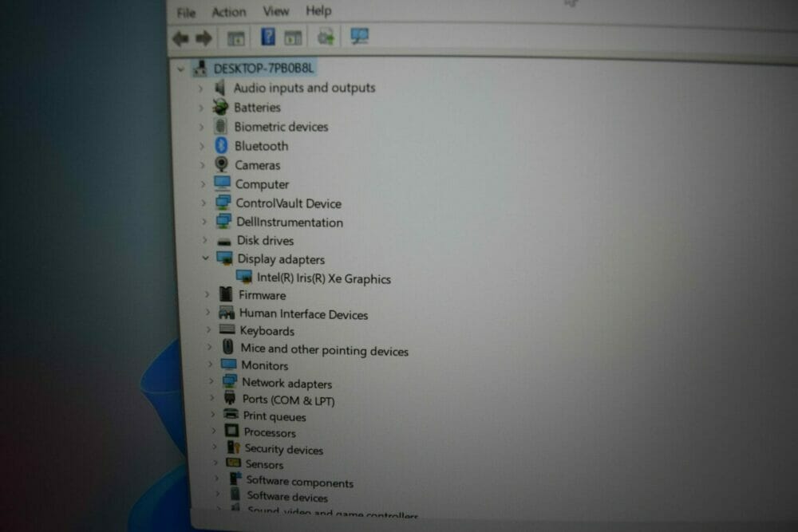Click the blue Help question mark icon

point(267,37)
